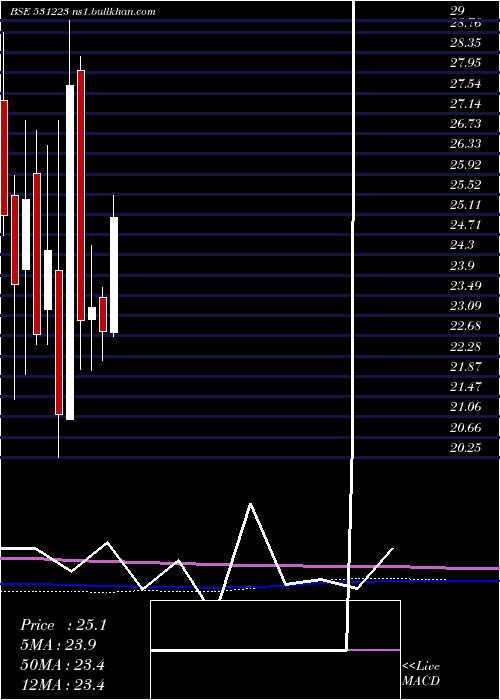
Task: Click the 24.71 price axis label
Action: click(466, 225)
